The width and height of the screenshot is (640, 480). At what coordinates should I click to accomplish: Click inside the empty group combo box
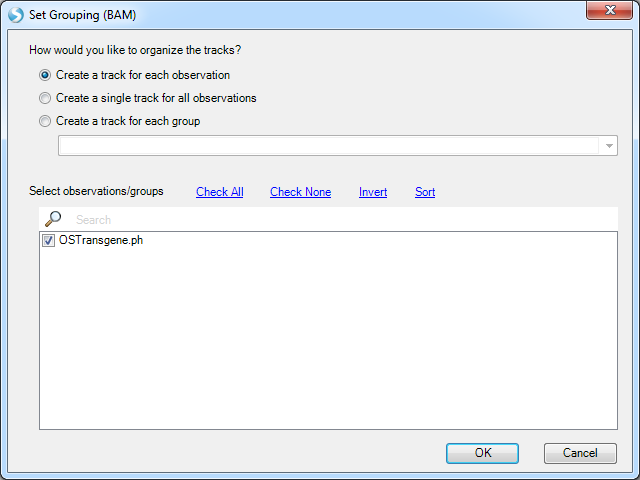pyautogui.click(x=329, y=146)
